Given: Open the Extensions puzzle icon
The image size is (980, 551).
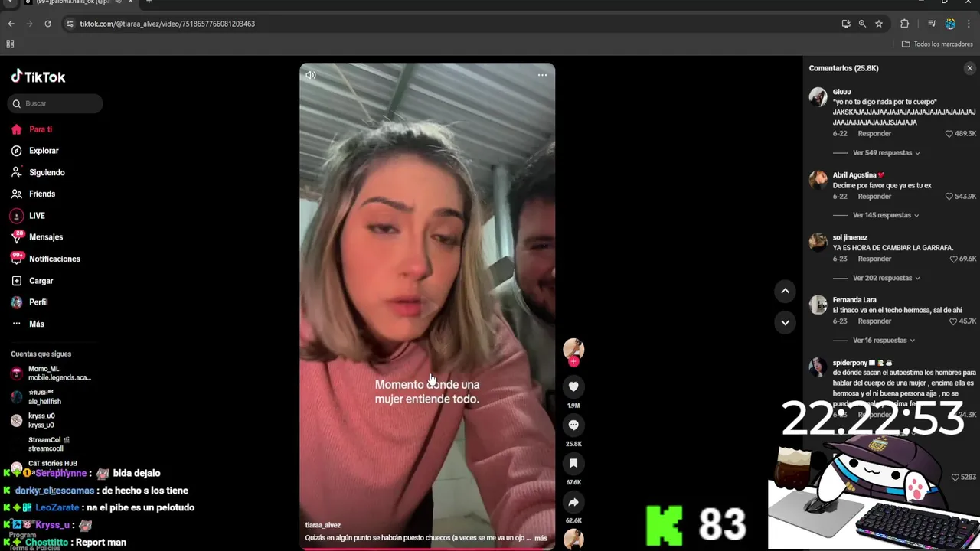Looking at the screenshot, I should point(904,24).
